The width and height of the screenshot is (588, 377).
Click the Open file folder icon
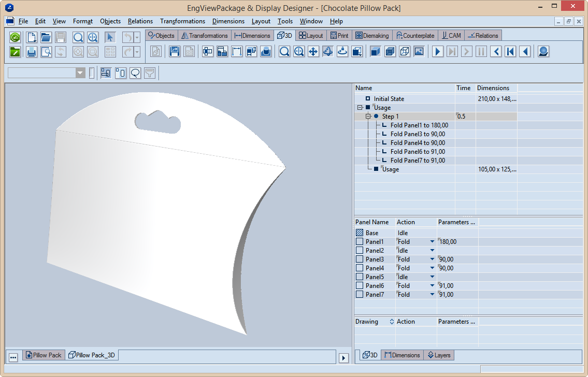point(46,37)
